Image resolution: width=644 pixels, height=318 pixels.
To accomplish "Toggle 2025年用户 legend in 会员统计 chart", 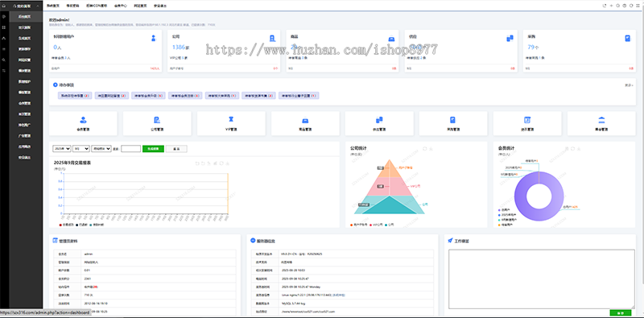I will [x=506, y=215].
